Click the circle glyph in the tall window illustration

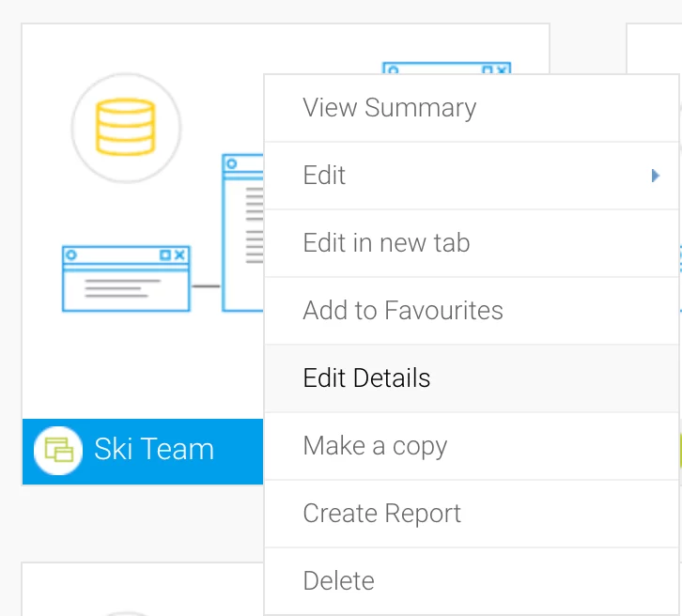[231, 164]
